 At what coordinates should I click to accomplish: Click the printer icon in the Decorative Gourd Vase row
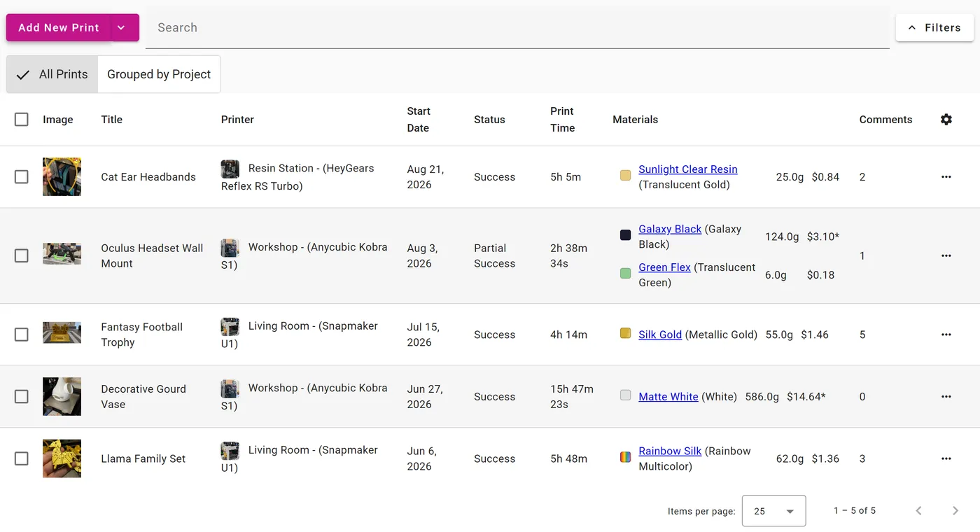(230, 388)
